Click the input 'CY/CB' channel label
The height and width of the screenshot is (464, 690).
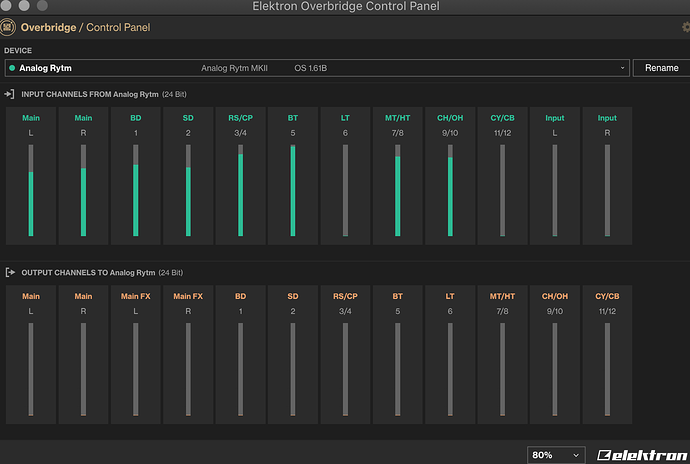click(503, 118)
